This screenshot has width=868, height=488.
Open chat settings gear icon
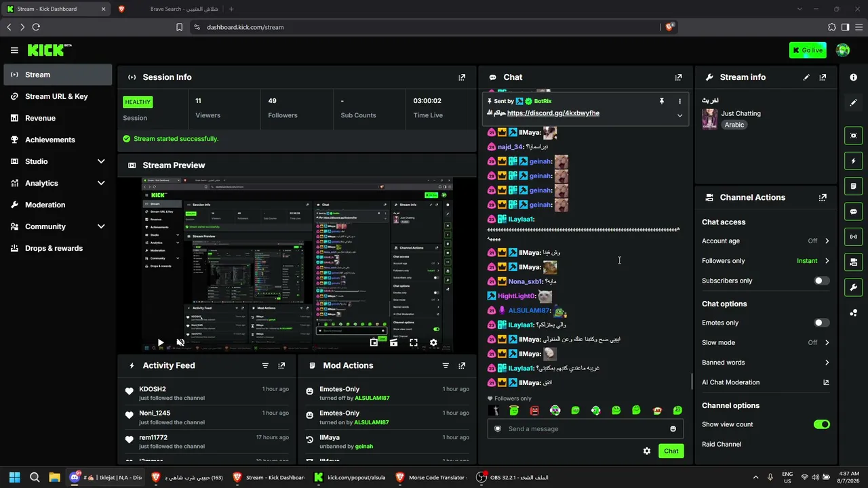point(647,451)
